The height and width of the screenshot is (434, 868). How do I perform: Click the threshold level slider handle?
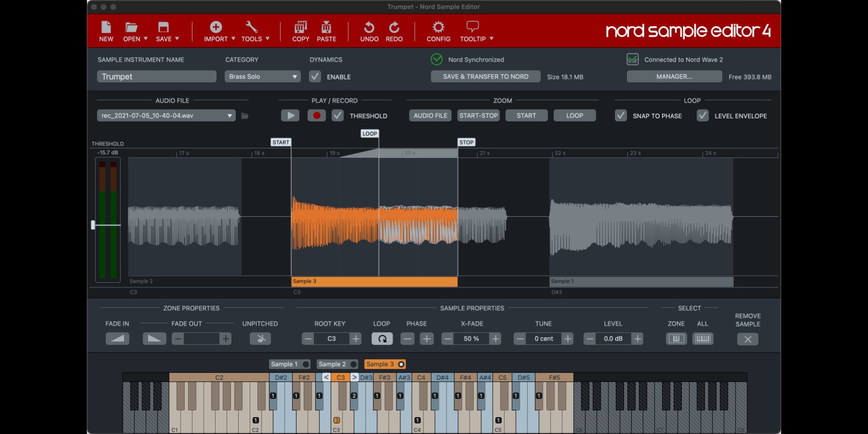point(93,225)
